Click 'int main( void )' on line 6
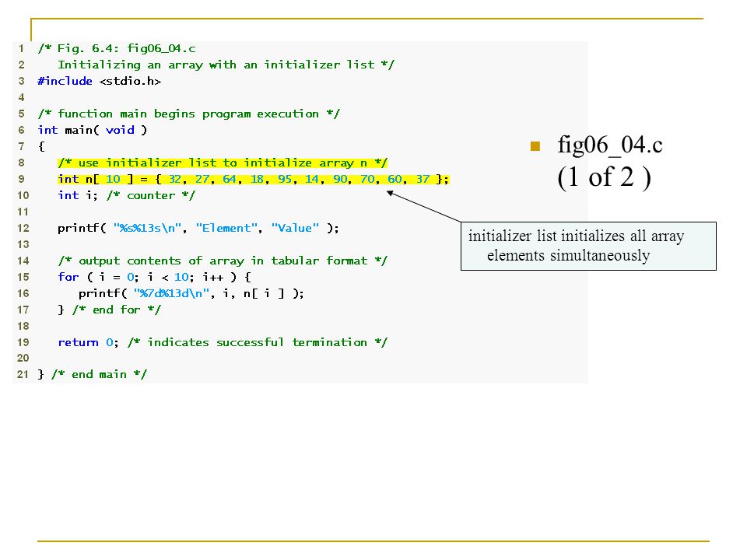Viewport: 747px width, 560px height. pos(93,130)
